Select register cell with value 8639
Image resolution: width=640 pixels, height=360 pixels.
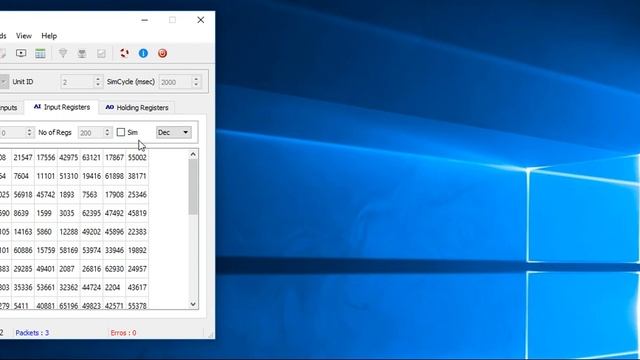[x=23, y=213]
